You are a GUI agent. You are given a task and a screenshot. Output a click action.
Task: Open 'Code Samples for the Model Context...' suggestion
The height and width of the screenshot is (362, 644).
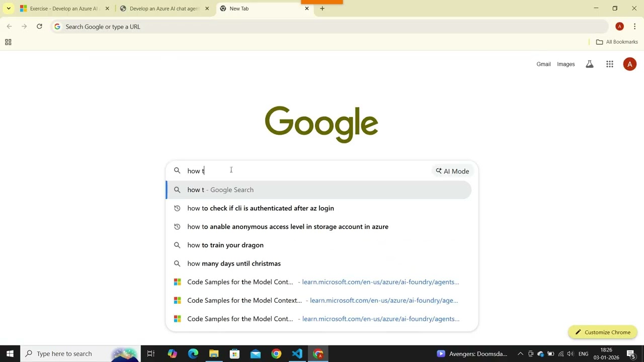pyautogui.click(x=318, y=301)
